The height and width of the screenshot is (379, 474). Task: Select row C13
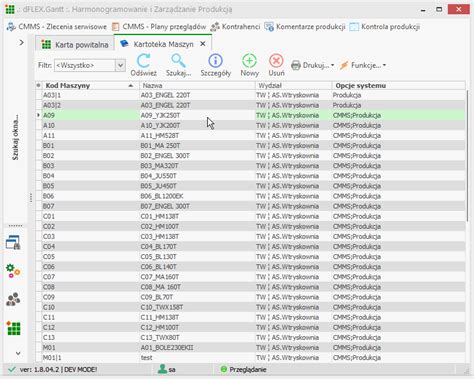[x=250, y=337]
